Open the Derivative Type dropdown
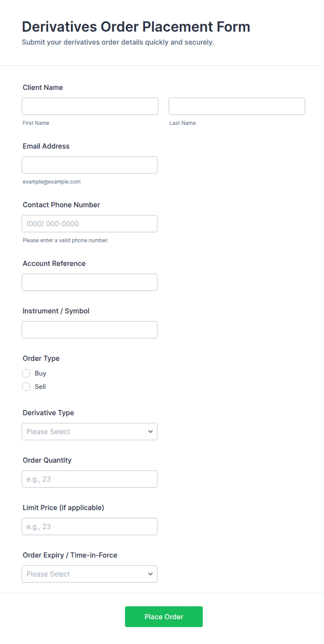Screen dimensions: 324x644 coord(90,431)
